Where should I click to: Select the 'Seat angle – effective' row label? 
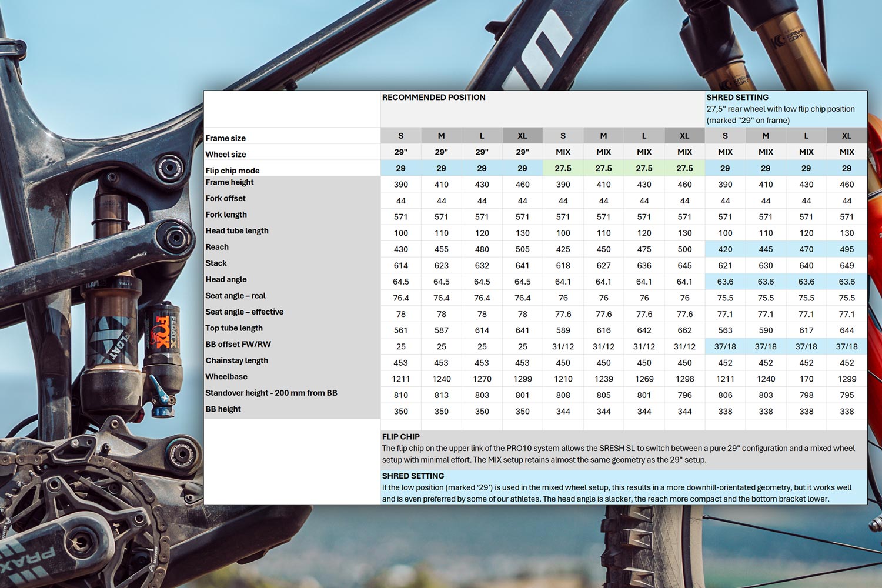(x=245, y=312)
